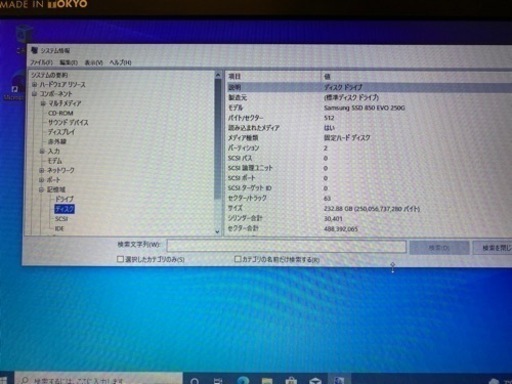Viewport: 512px width, 384px height.
Task: Open Microsoft Store from the taskbar
Action: pyautogui.click(x=291, y=380)
